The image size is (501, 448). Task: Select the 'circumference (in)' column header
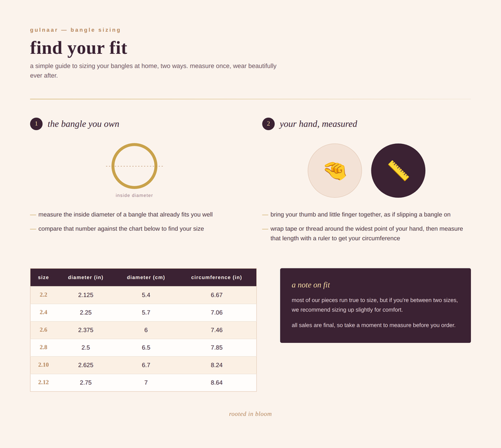pos(217,277)
